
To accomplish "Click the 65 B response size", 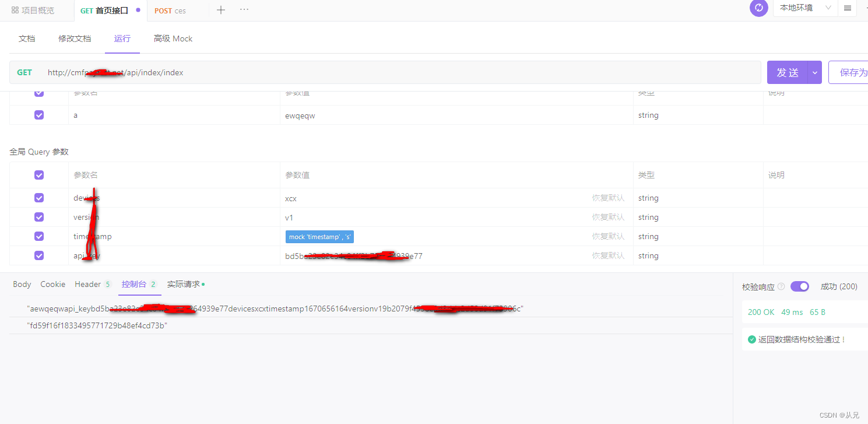I will pyautogui.click(x=817, y=312).
